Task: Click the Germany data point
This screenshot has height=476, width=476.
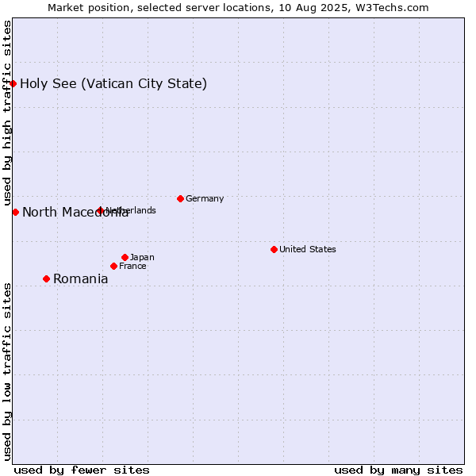Action: 181,199
